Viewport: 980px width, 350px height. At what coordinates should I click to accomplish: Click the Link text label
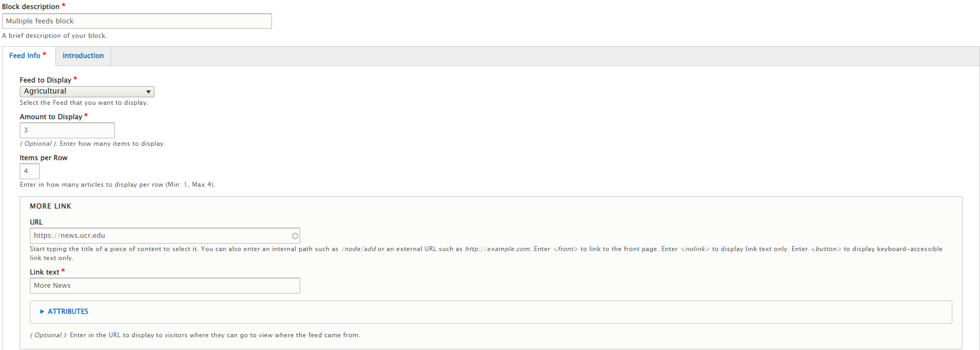coord(44,272)
